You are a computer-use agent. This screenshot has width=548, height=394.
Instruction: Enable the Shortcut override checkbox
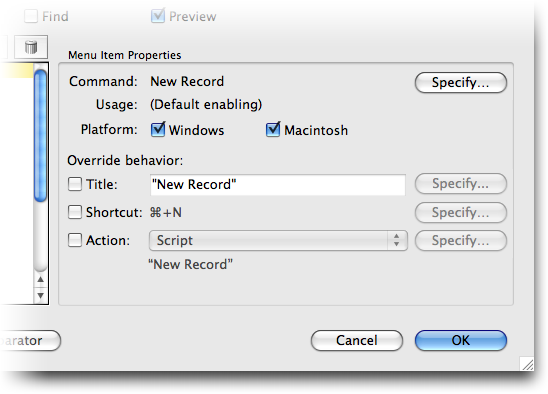tap(75, 212)
